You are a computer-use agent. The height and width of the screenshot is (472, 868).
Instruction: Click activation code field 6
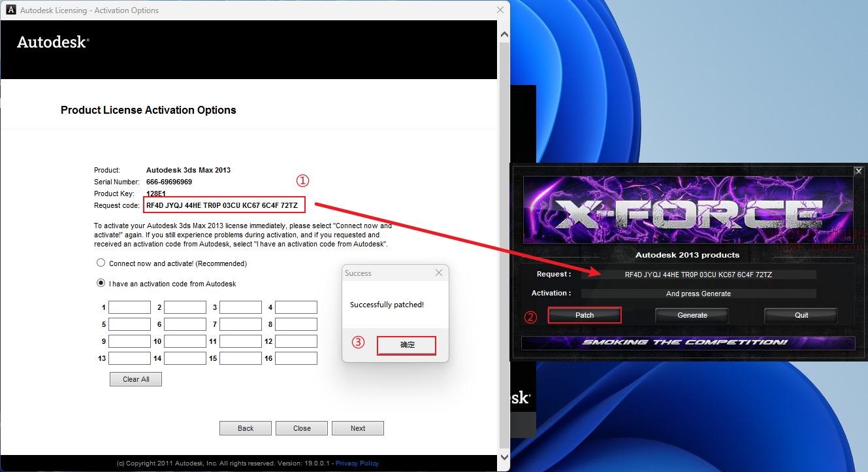185,324
